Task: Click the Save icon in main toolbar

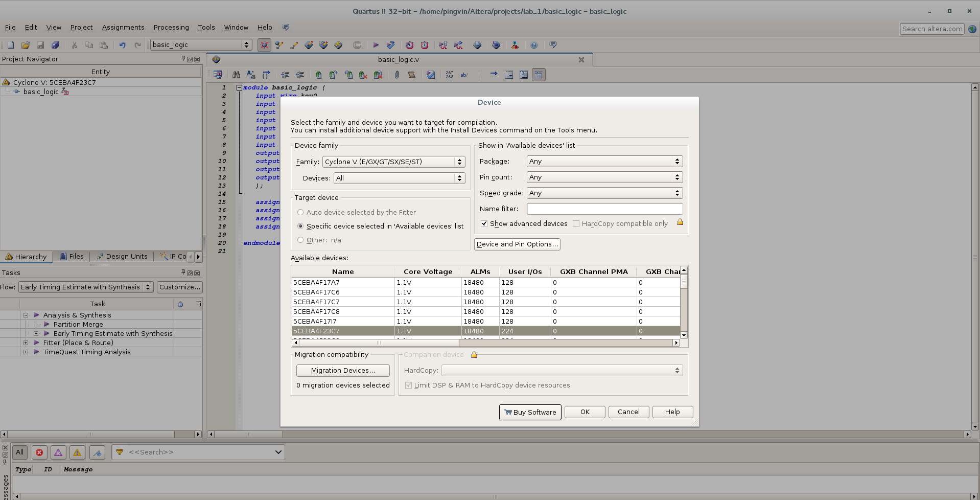Action: click(x=40, y=45)
